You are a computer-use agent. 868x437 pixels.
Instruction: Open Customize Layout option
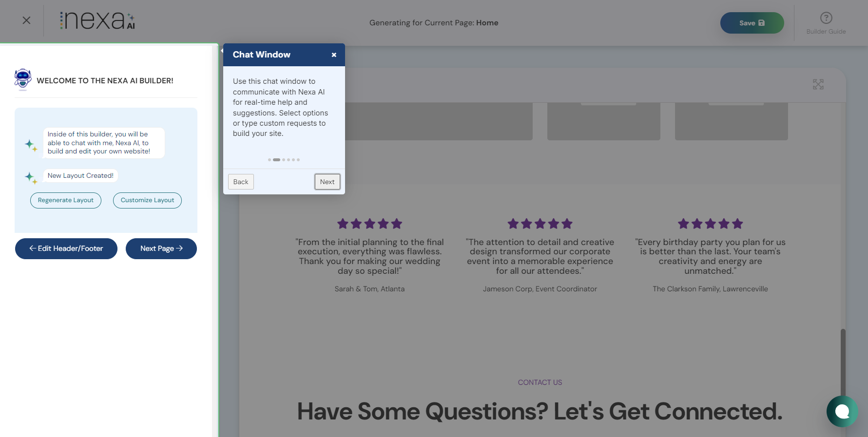tap(147, 200)
